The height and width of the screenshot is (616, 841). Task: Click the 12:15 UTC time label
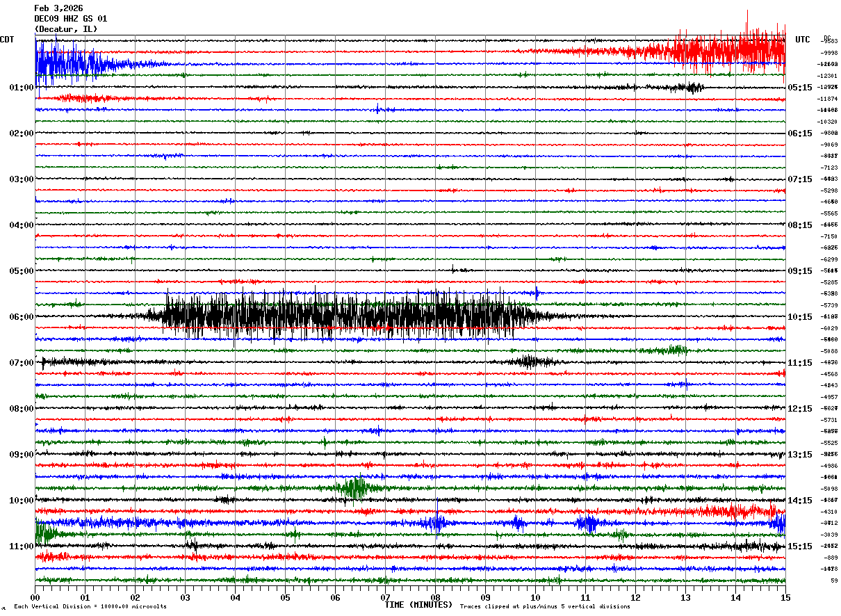pyautogui.click(x=800, y=409)
